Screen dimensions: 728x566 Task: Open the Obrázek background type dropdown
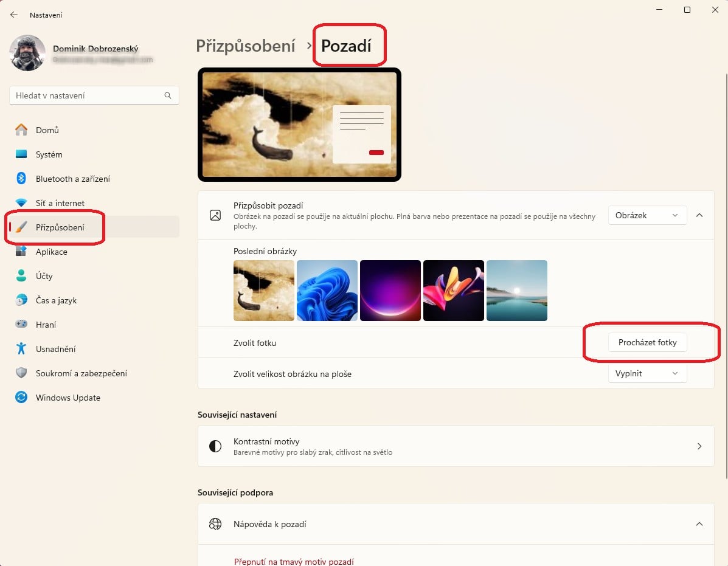(647, 215)
